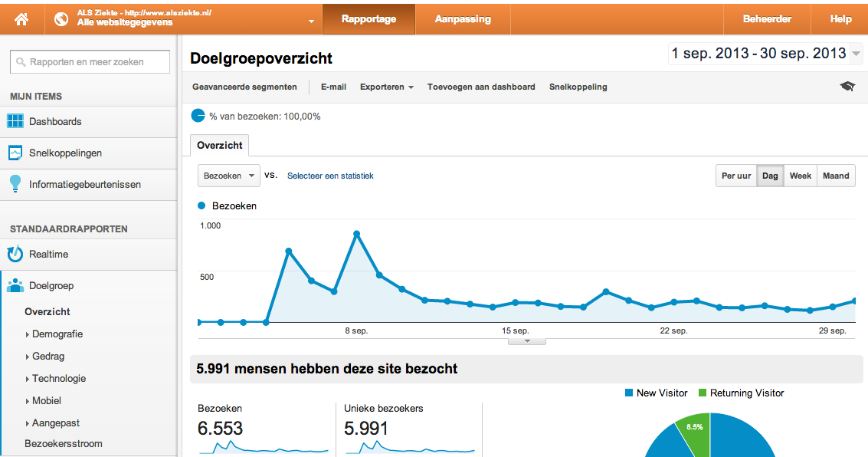Click the Snelkoppeling toolbar button
The width and height of the screenshot is (868, 457).
pos(578,87)
